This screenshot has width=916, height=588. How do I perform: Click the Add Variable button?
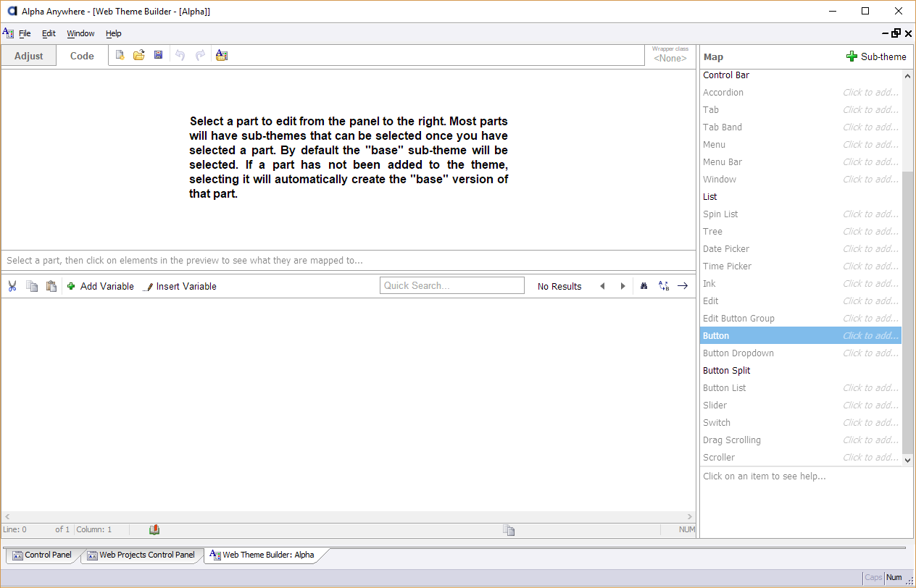tap(100, 286)
